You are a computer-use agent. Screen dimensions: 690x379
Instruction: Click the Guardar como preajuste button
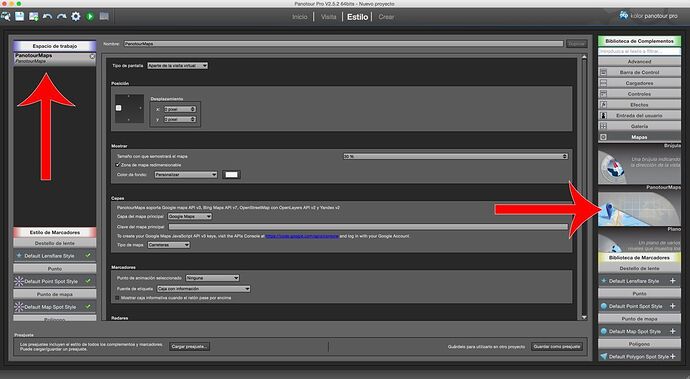(x=557, y=346)
